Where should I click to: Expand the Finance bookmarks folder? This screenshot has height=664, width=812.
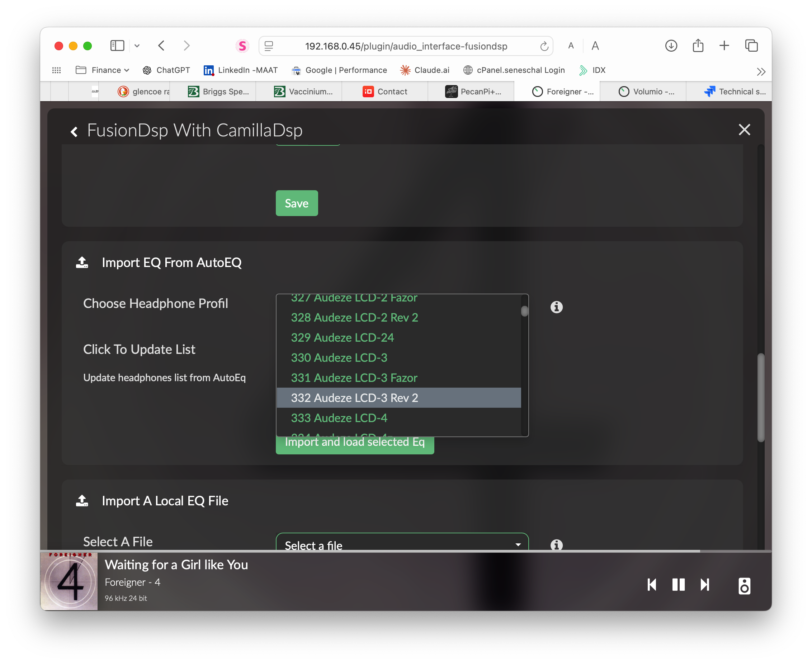tap(103, 70)
